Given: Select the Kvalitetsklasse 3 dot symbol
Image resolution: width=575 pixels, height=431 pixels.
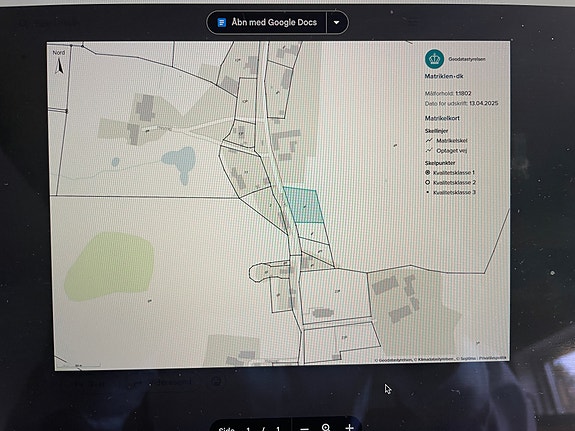Looking at the screenshot, I should pyautogui.click(x=427, y=192).
